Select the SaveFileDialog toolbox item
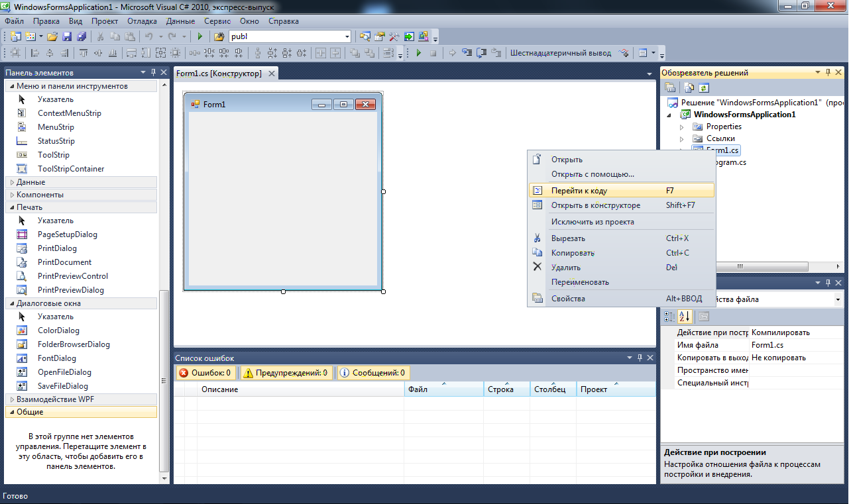The width and height of the screenshot is (849, 504). pos(63,386)
